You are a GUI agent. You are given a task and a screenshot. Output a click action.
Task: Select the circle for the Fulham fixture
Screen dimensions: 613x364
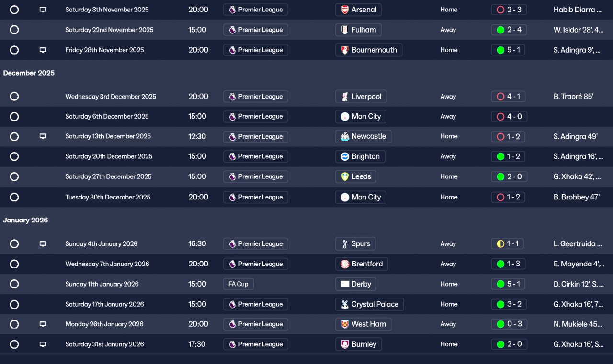tap(14, 30)
